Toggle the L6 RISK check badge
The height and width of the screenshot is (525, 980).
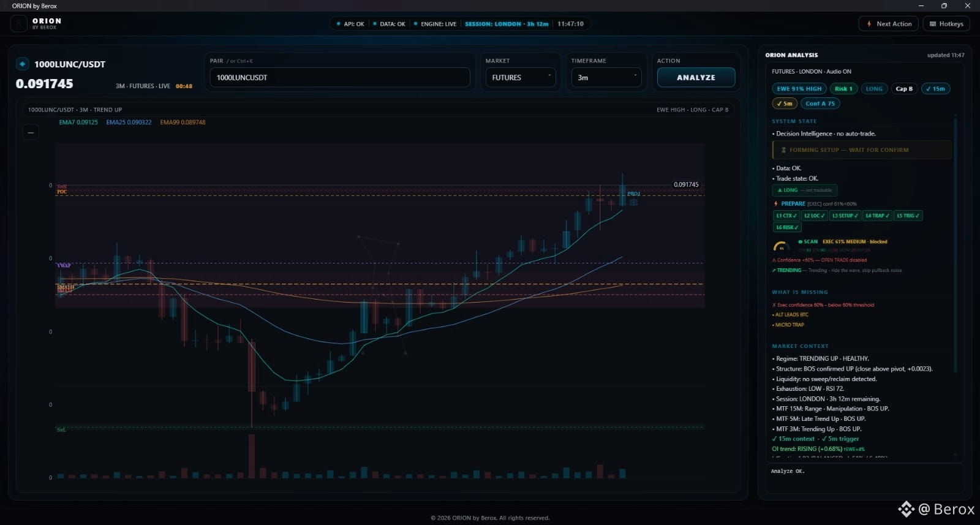(x=787, y=227)
